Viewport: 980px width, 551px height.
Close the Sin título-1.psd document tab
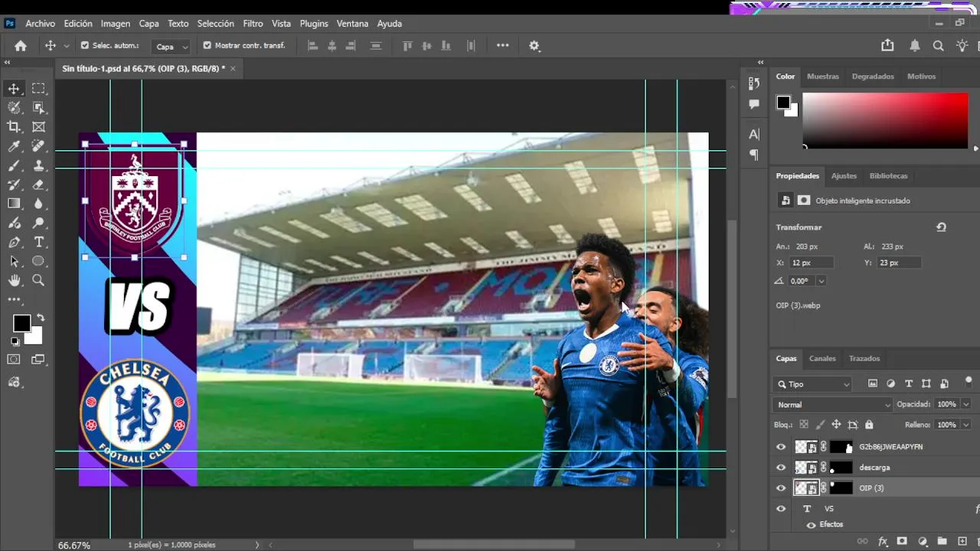[233, 69]
